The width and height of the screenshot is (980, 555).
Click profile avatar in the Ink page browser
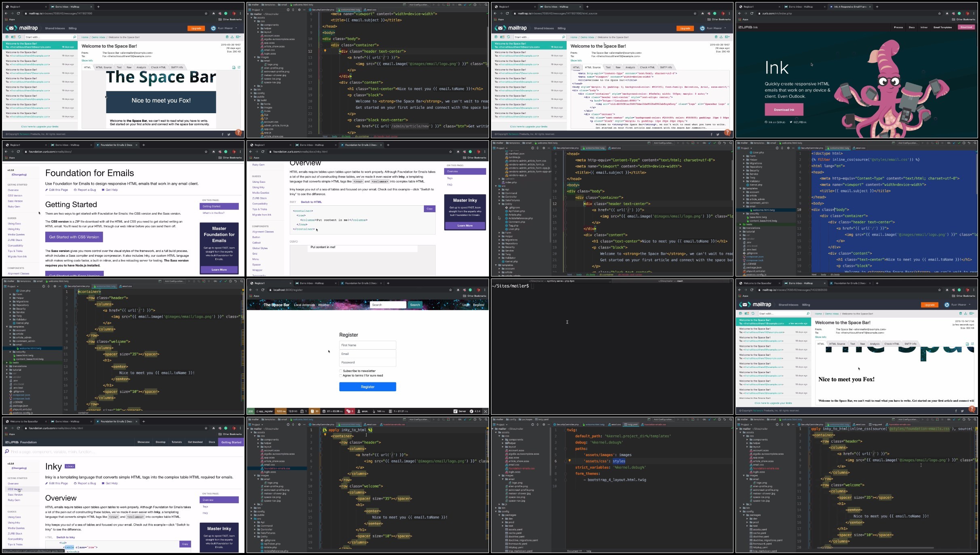pos(967,13)
